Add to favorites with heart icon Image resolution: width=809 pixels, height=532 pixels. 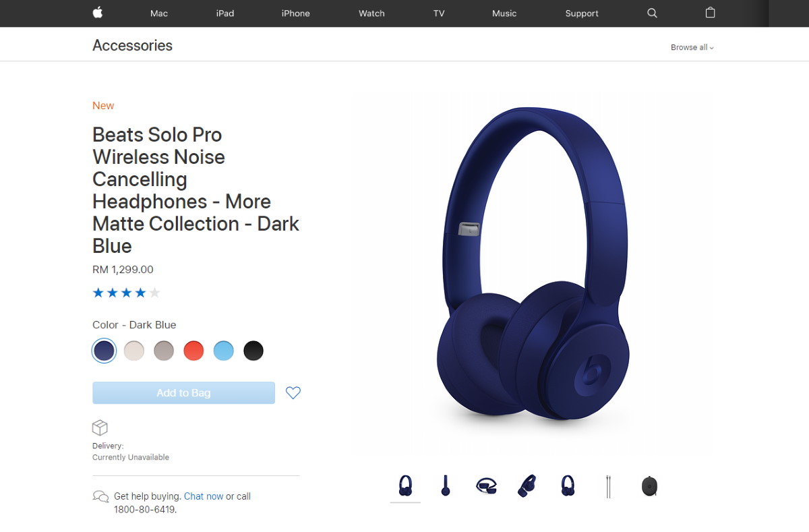point(293,392)
